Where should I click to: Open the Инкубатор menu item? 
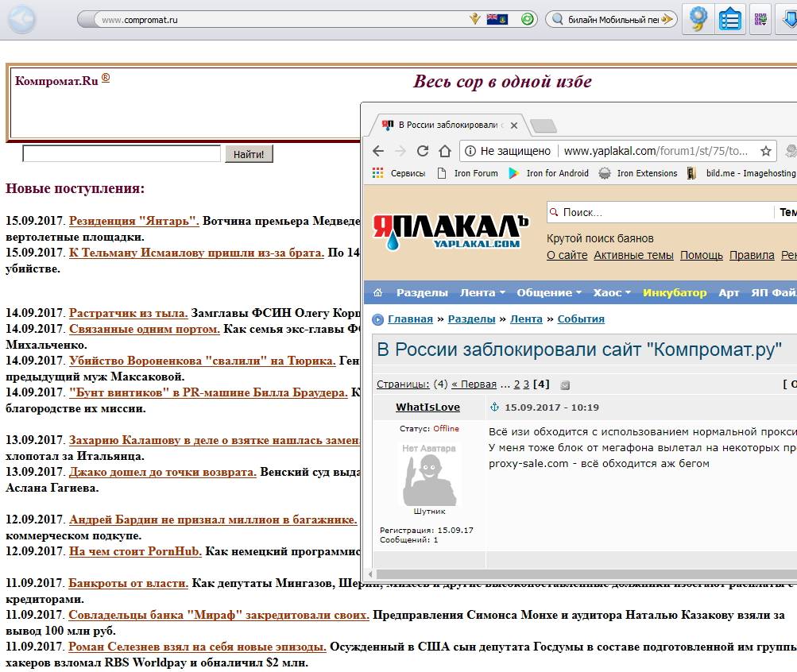(675, 292)
